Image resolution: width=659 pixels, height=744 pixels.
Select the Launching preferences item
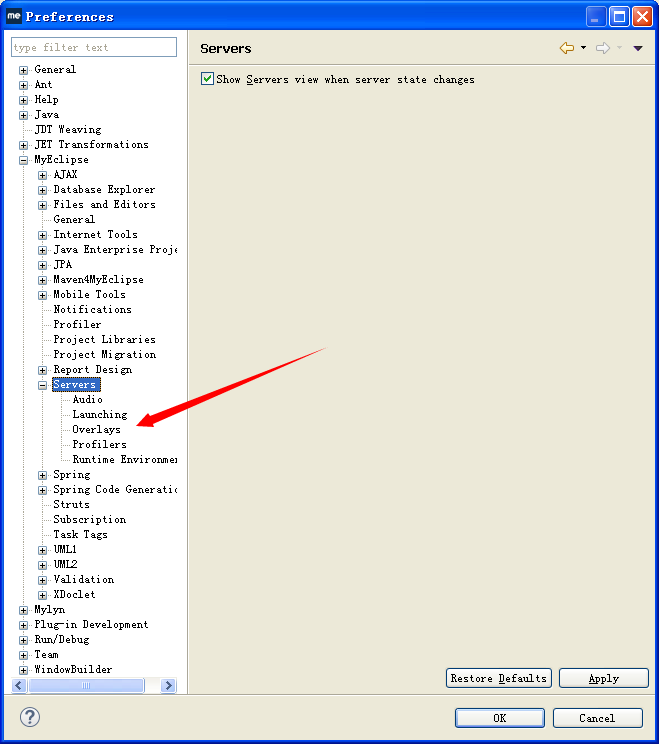(x=99, y=414)
